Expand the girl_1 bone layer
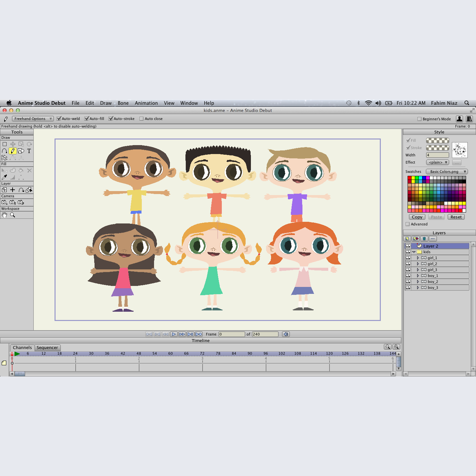476x476 pixels. [x=418, y=258]
